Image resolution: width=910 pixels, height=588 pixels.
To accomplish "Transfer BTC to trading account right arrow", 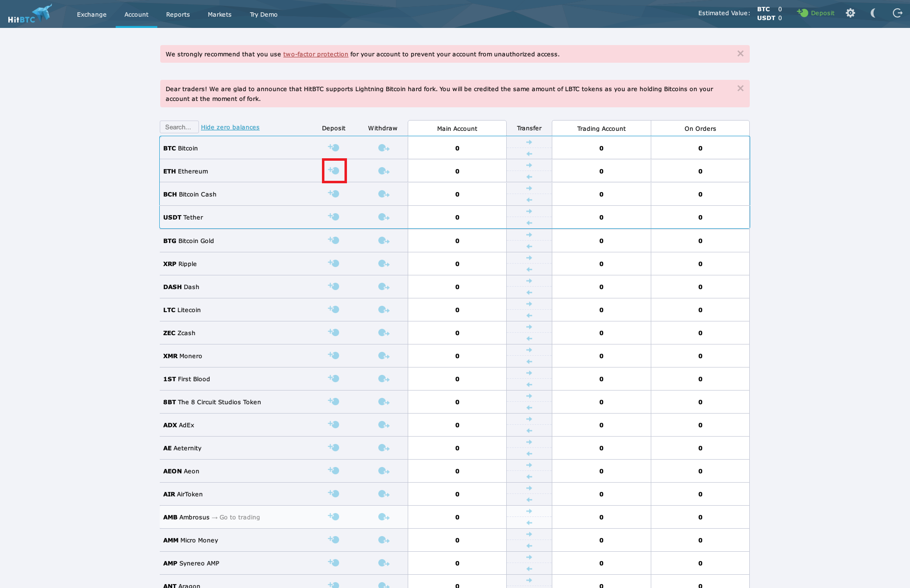I will pyautogui.click(x=529, y=142).
